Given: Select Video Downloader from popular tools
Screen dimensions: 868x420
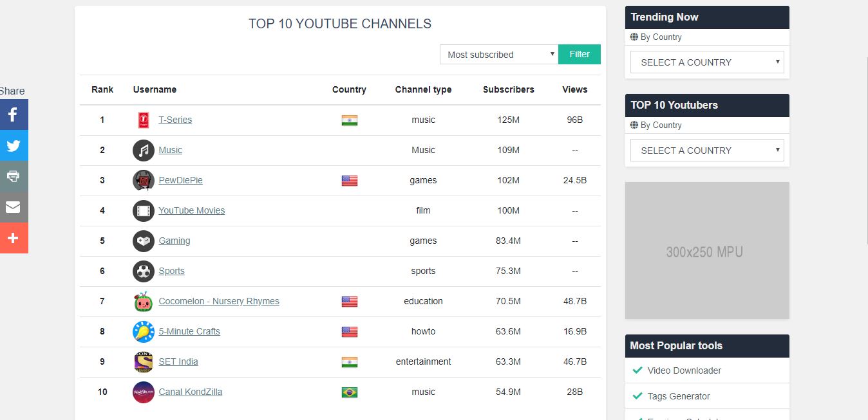Looking at the screenshot, I should point(684,370).
